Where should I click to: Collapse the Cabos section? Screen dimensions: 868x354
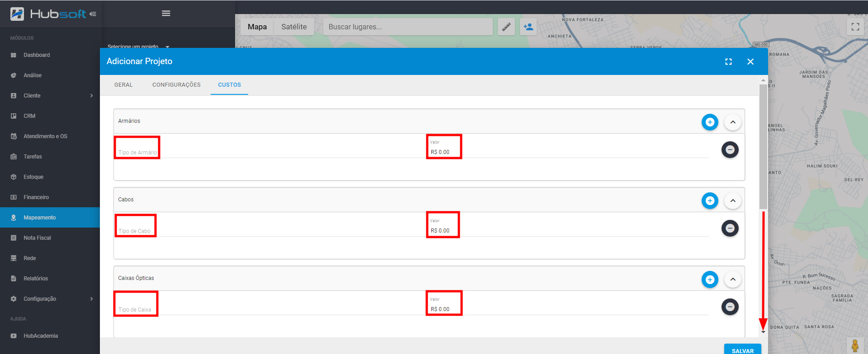pos(733,200)
